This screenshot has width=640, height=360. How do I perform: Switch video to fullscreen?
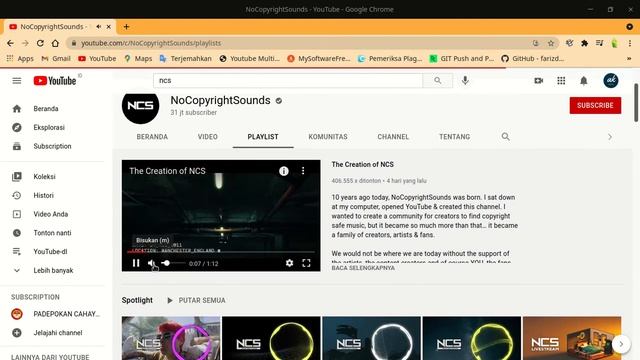[x=306, y=263]
